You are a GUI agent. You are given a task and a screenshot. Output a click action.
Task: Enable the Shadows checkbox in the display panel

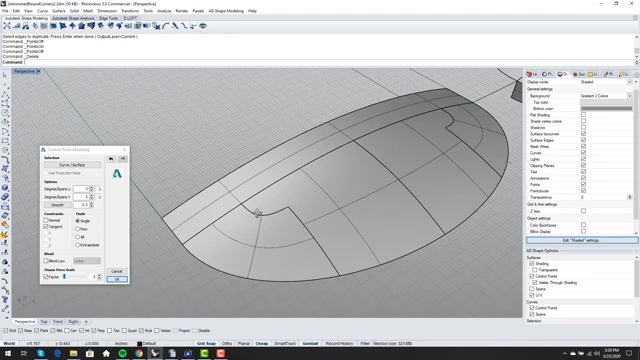[x=583, y=127]
